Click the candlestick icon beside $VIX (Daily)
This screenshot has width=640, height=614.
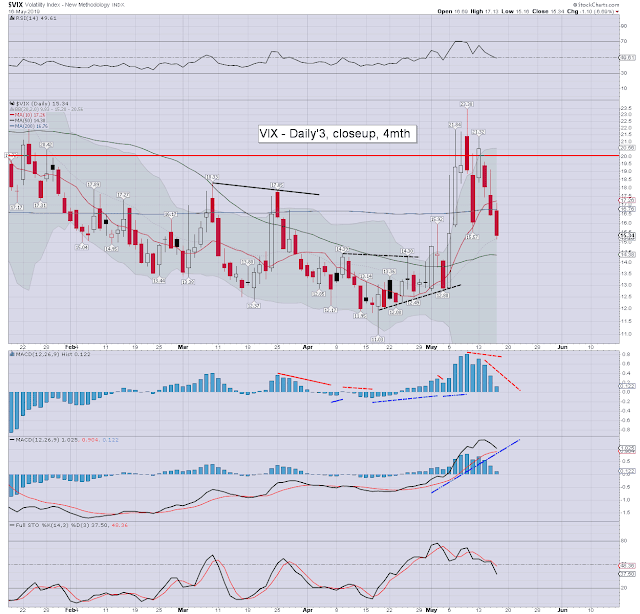coord(12,104)
